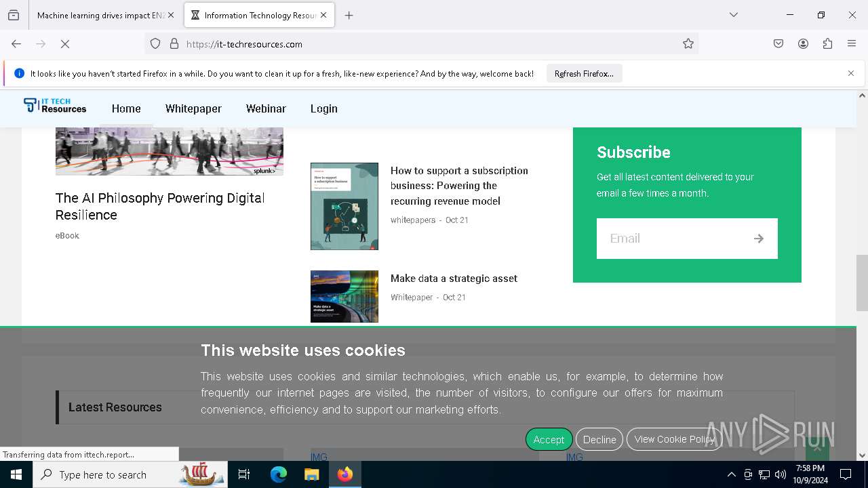Click scrollbar up arrow

[862, 96]
